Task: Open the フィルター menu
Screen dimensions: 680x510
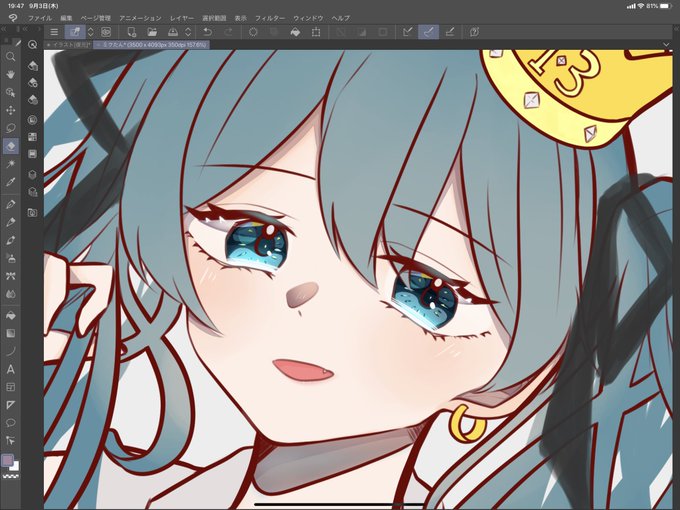Action: click(270, 18)
